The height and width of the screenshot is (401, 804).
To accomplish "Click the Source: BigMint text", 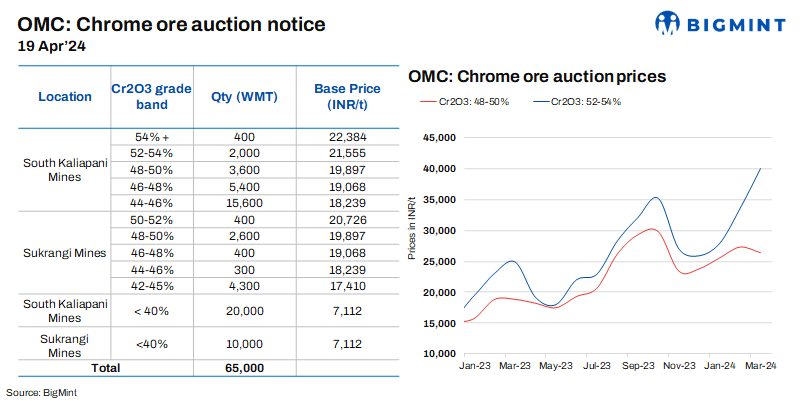I will pyautogui.click(x=41, y=392).
